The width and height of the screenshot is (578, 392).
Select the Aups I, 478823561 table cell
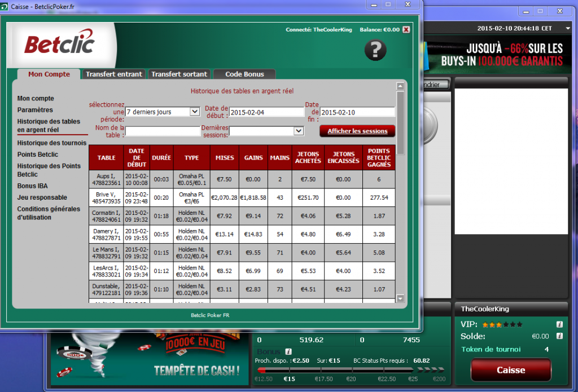(x=106, y=179)
